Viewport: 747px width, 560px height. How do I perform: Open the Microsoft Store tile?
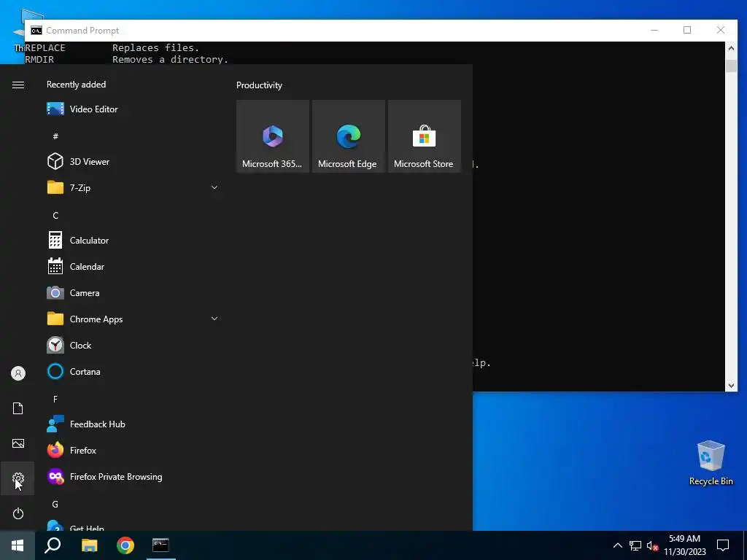point(425,136)
